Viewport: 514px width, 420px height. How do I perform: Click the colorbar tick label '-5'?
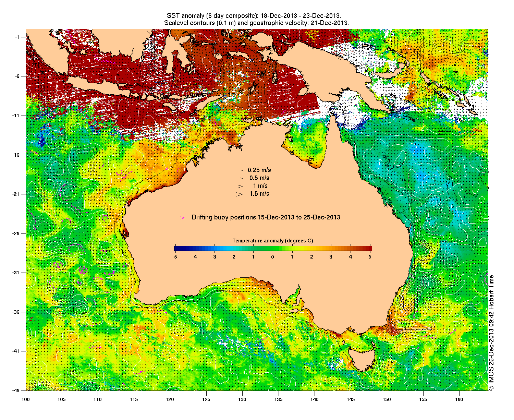pos(175,256)
